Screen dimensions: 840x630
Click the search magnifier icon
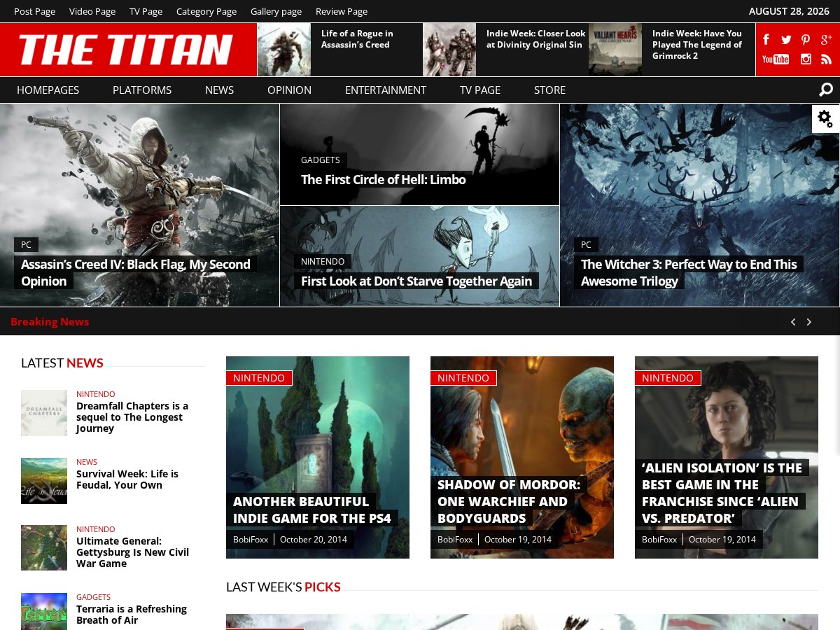pos(826,90)
